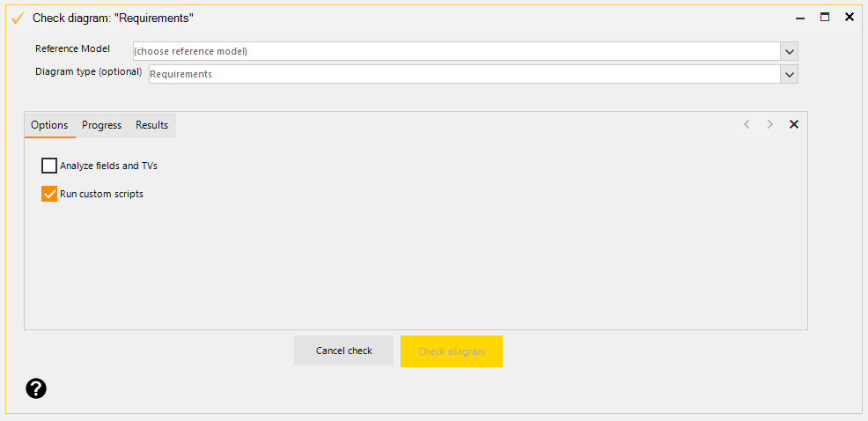Expand the Diagram type dropdown arrow
This screenshot has height=421, width=868.
click(x=789, y=74)
